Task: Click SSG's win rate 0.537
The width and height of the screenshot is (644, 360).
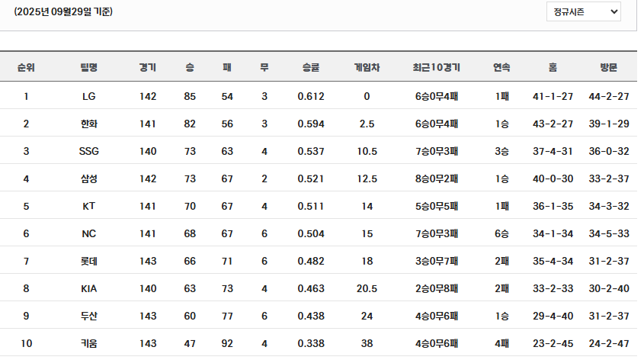Action: [311, 151]
